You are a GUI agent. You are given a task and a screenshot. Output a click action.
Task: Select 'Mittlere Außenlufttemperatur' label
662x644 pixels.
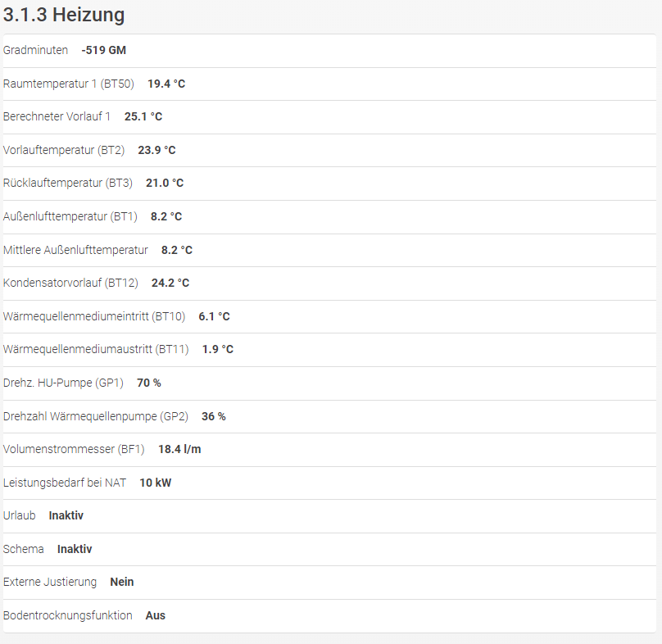[75, 250]
